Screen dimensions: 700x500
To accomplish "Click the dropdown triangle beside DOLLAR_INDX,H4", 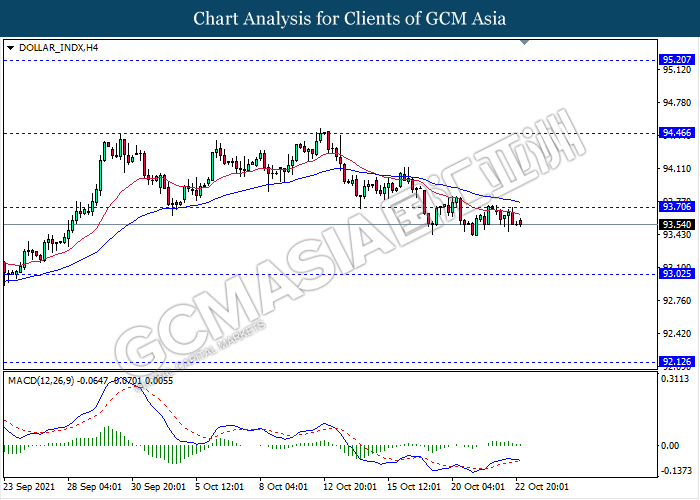I will coord(11,48).
